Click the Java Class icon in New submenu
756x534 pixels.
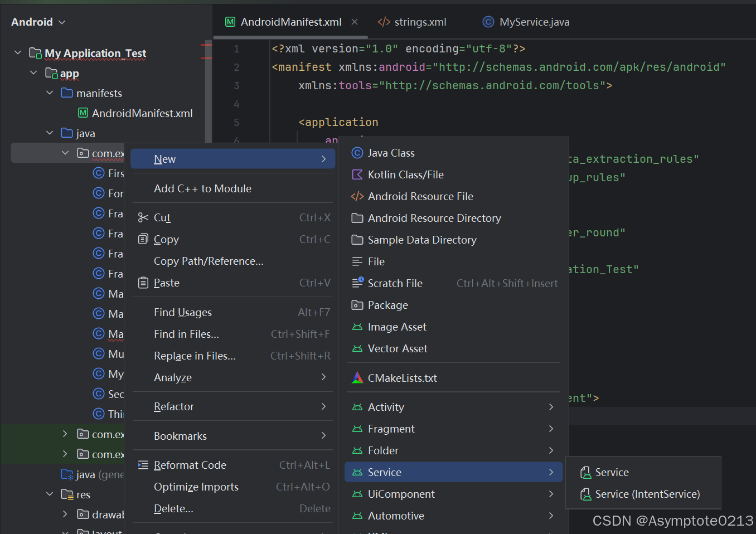pos(357,153)
